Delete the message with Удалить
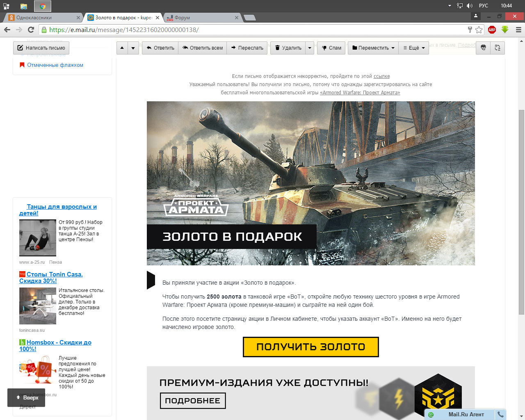The image size is (525, 420). (288, 48)
